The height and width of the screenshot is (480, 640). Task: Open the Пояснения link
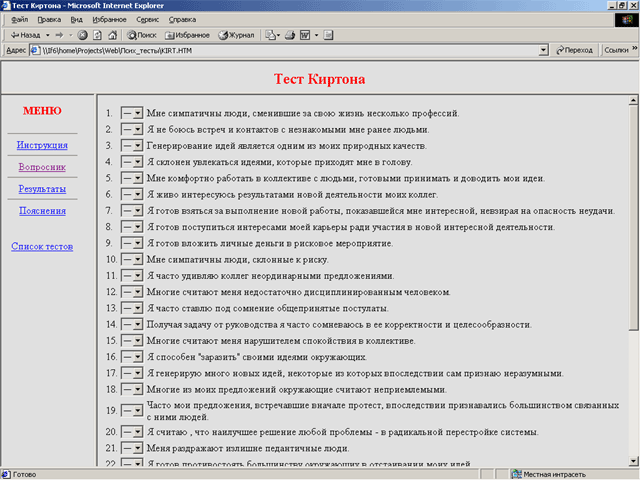tap(42, 211)
